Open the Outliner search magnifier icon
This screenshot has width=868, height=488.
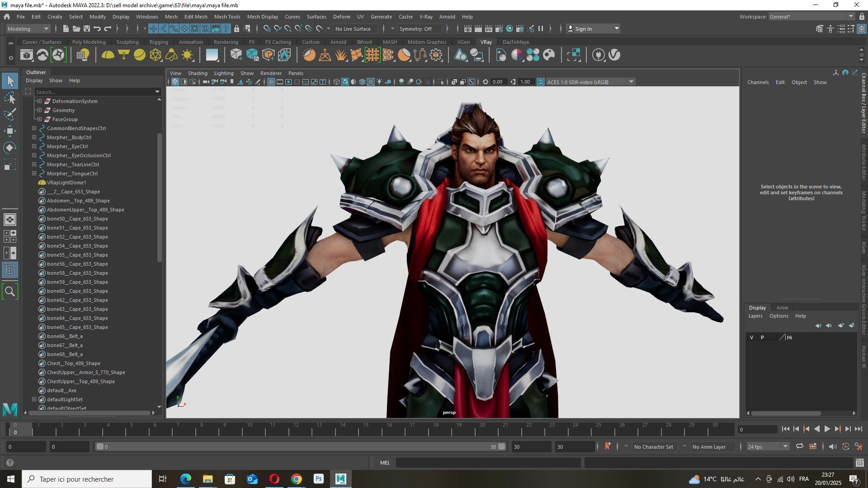coord(10,291)
